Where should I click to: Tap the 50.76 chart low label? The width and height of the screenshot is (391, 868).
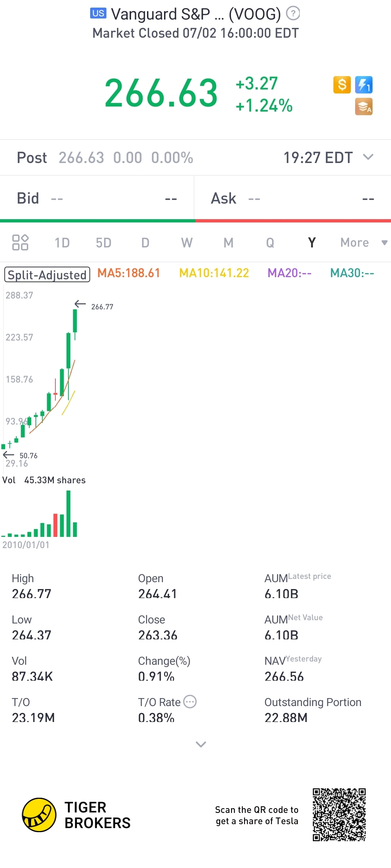tap(29, 456)
